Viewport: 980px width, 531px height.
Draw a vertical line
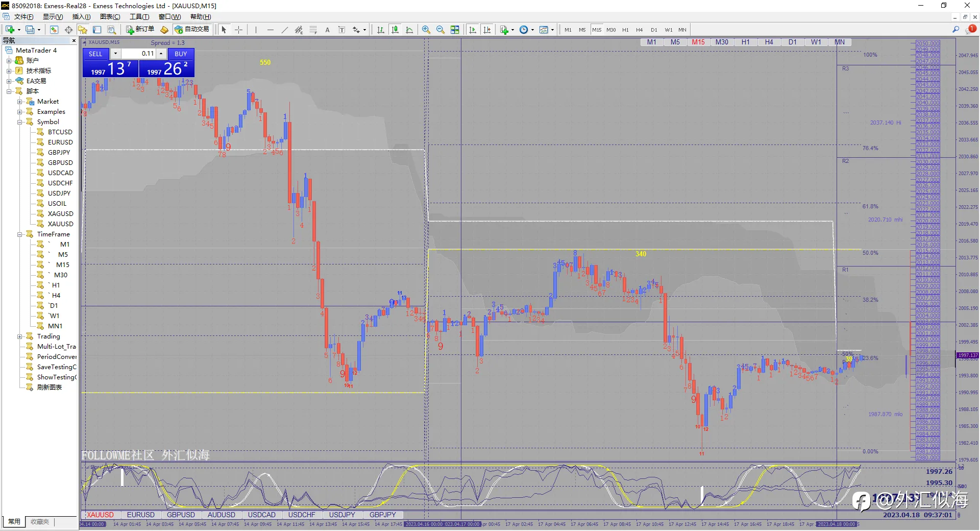[x=256, y=30]
